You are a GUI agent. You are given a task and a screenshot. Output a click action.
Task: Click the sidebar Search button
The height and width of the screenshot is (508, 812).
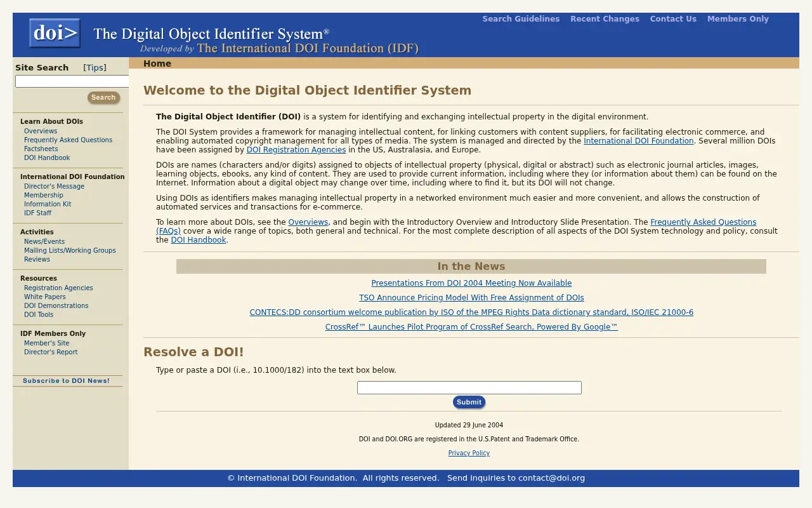tap(103, 98)
